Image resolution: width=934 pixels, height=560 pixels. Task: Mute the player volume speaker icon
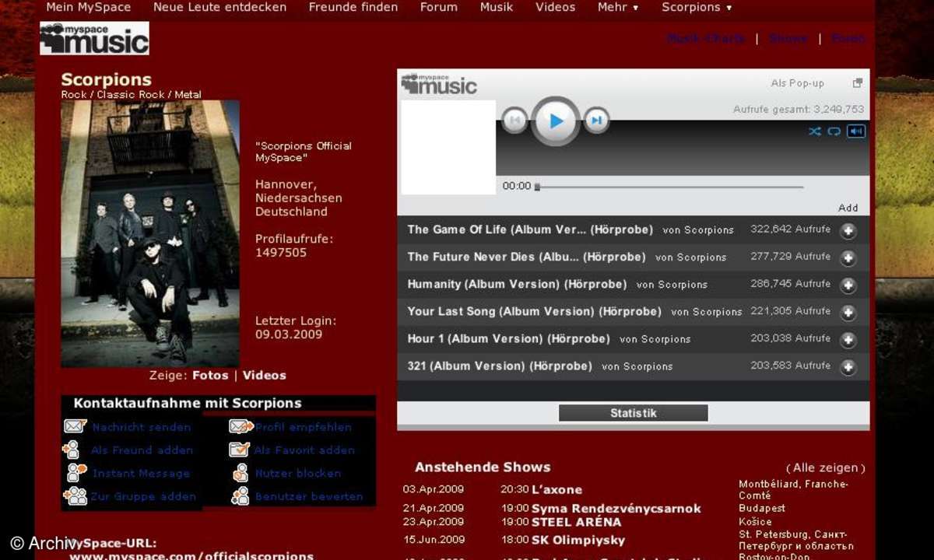tap(856, 131)
